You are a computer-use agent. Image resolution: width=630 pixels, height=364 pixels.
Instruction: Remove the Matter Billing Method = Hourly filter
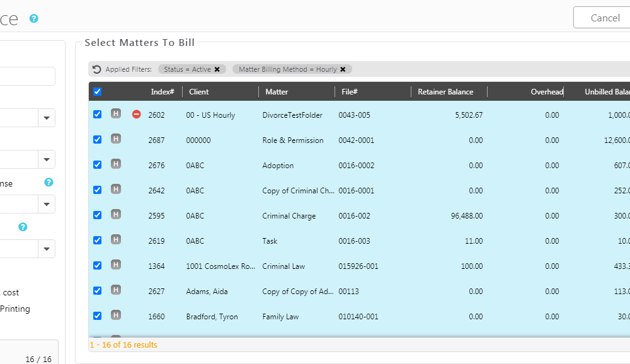click(343, 69)
